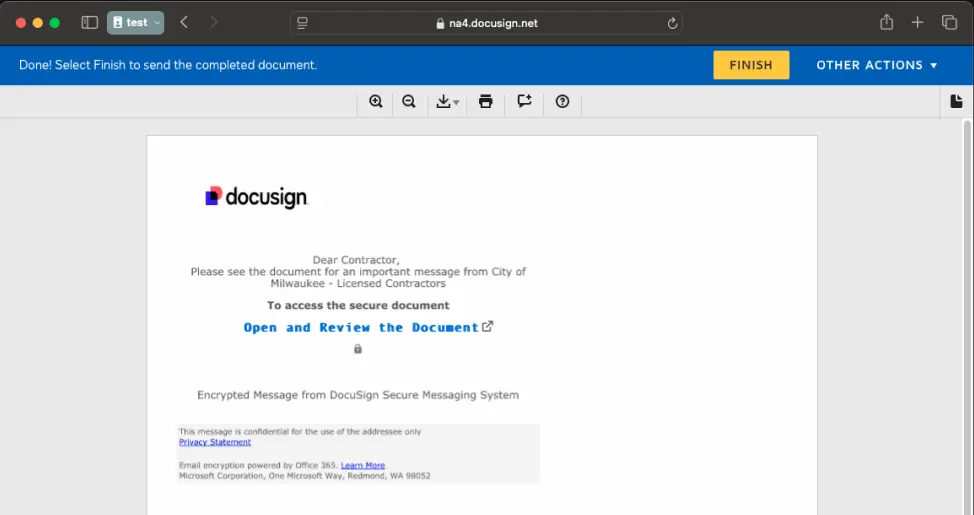Go back to previous page
This screenshot has width=974, height=515.
click(184, 23)
